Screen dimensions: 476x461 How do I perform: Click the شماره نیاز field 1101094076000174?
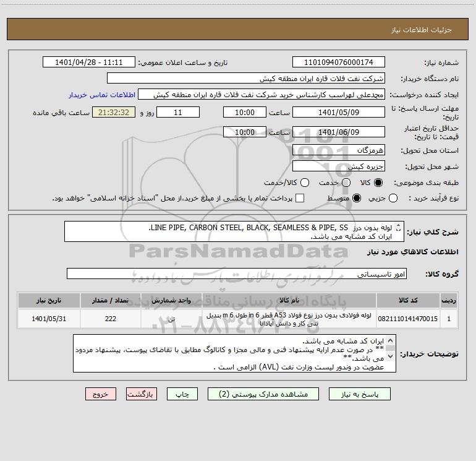[339, 62]
